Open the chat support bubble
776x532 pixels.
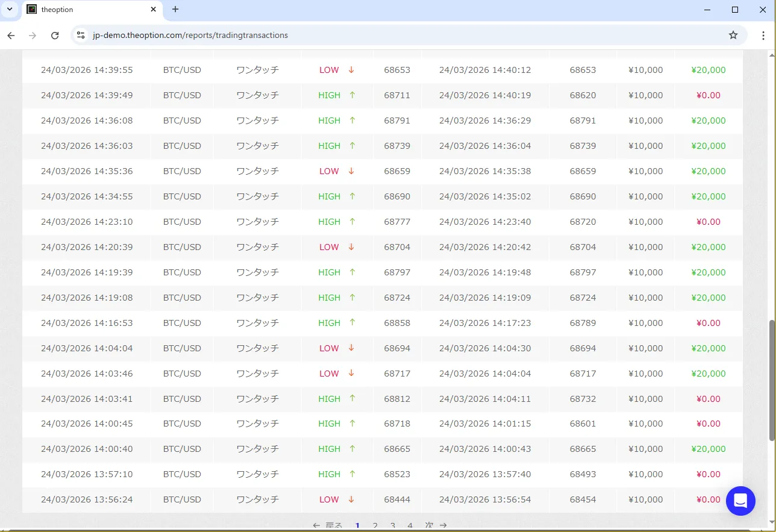(x=740, y=501)
